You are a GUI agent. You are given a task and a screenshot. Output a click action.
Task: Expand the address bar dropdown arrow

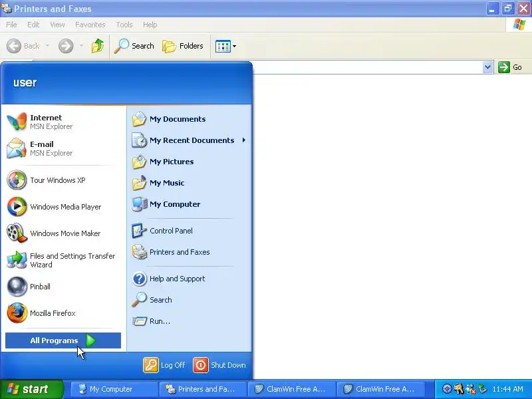coord(487,67)
